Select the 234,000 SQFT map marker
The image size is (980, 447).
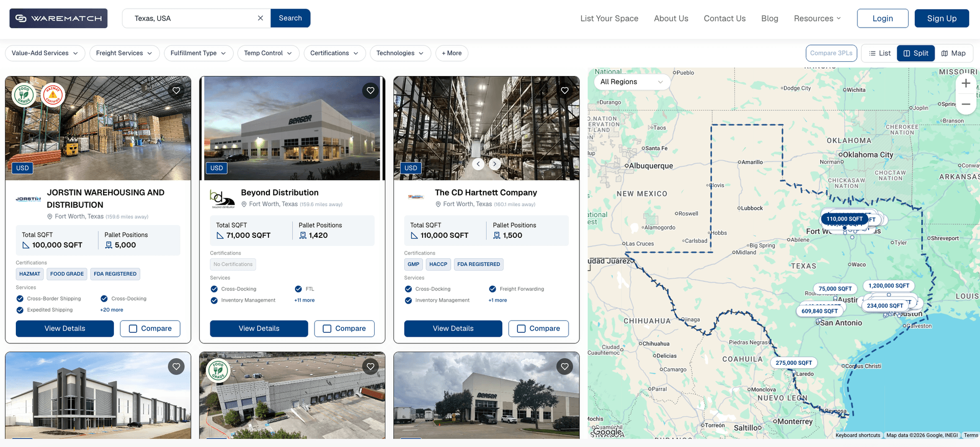(885, 306)
